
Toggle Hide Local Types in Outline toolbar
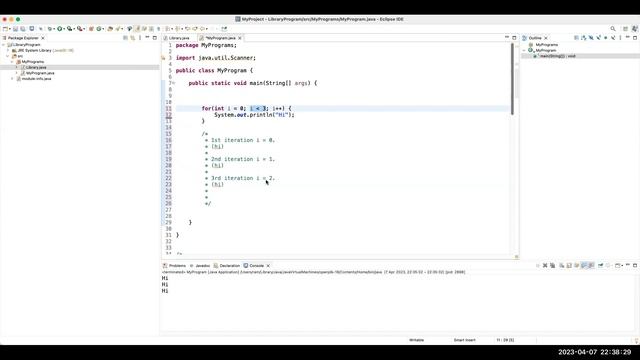[x=613, y=38]
